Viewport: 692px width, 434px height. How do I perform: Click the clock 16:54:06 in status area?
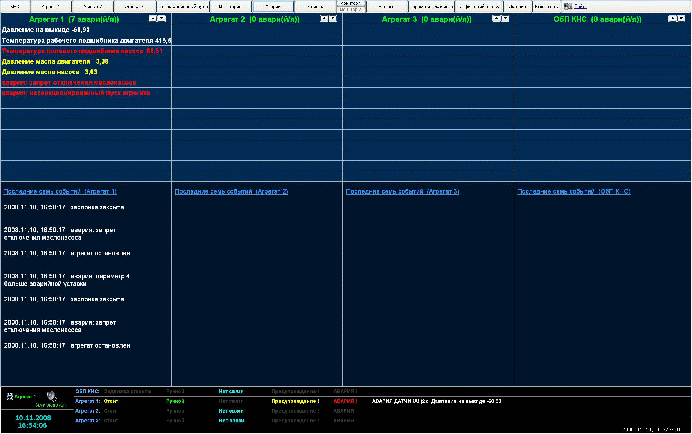point(33,426)
